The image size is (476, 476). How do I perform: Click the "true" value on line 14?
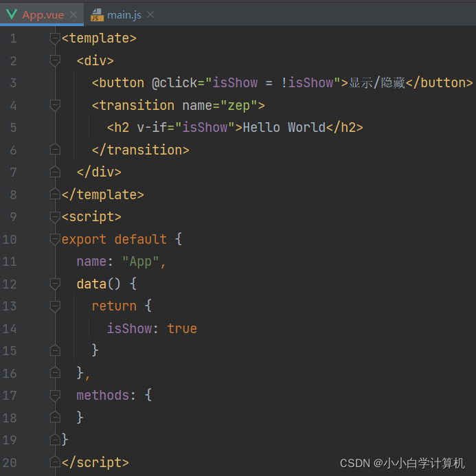(x=182, y=329)
